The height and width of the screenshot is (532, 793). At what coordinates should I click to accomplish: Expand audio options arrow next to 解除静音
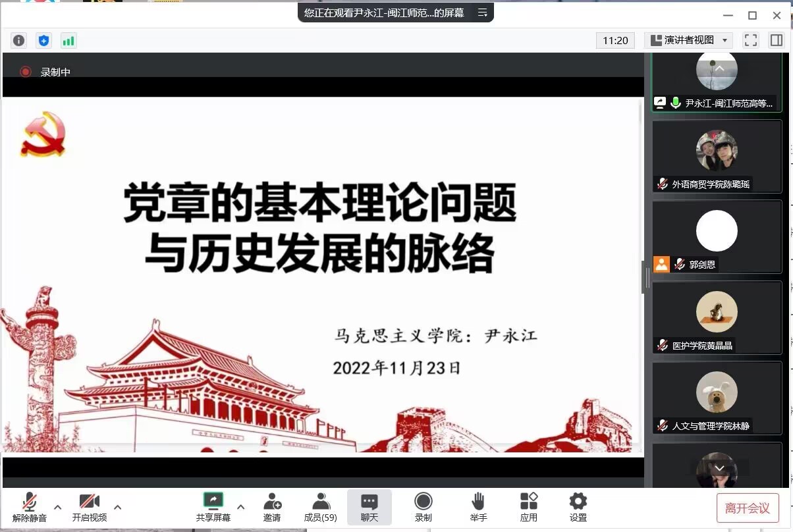[58, 507]
